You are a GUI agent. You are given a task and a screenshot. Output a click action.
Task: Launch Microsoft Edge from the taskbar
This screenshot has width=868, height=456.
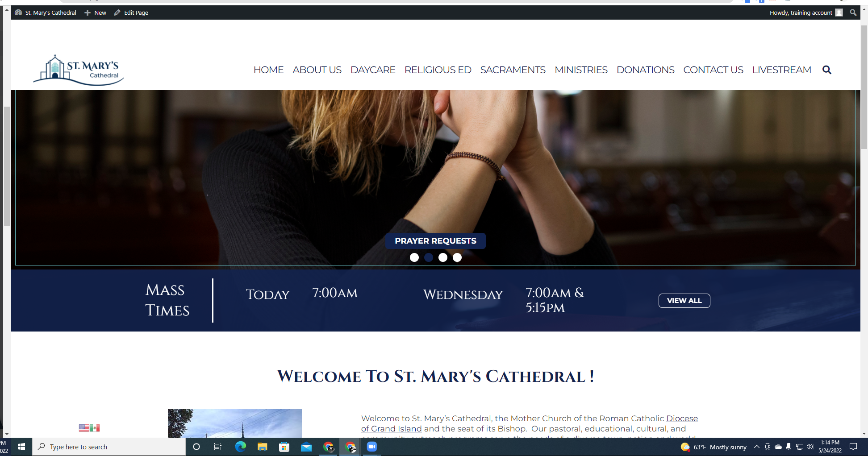click(x=240, y=447)
